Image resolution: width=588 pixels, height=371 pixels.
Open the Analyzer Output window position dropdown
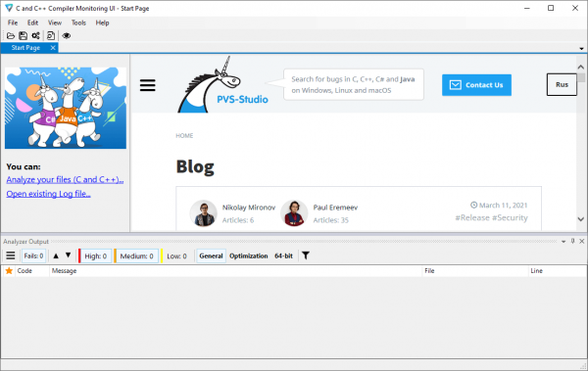563,242
